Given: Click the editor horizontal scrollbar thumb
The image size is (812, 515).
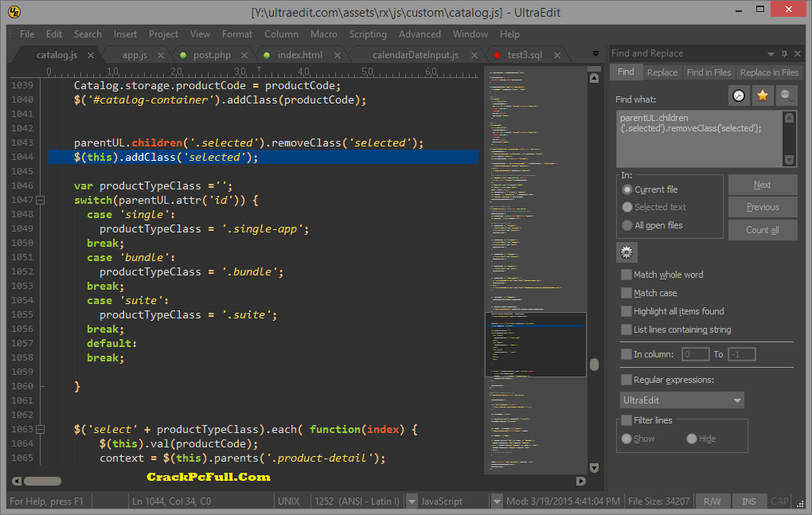Looking at the screenshot, I should (x=41, y=481).
